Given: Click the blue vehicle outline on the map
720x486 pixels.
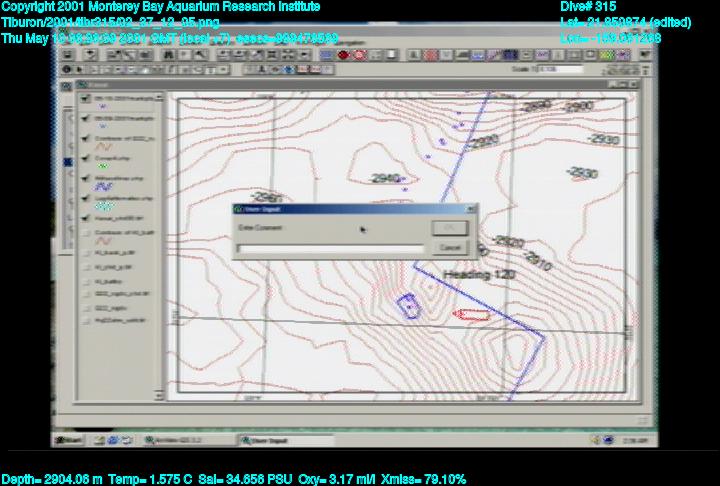Looking at the screenshot, I should coord(408,305).
